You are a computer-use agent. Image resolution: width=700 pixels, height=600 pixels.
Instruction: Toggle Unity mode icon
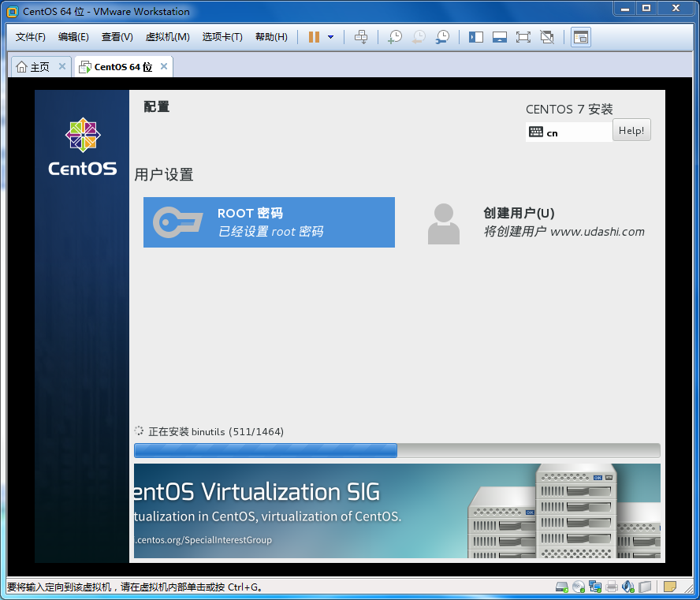547,37
